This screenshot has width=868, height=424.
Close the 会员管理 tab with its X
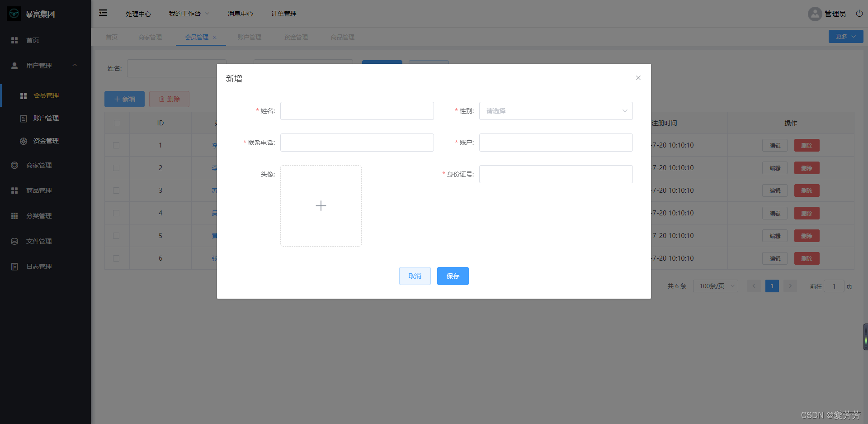[215, 38]
